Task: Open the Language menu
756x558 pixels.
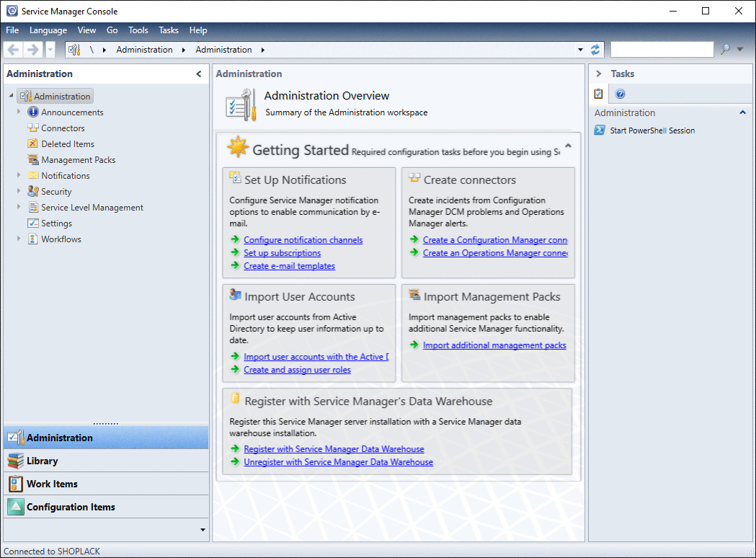Action: (48, 30)
